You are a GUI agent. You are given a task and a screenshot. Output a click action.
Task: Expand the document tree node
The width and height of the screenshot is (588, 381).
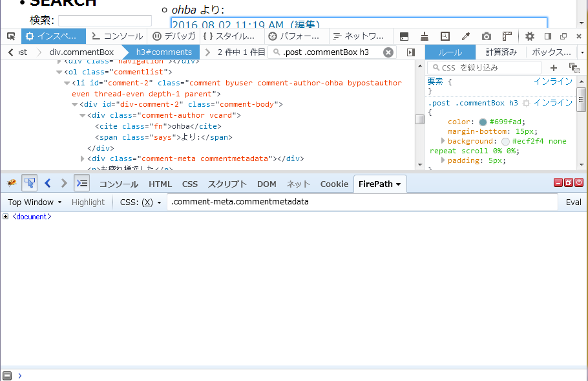(6, 217)
